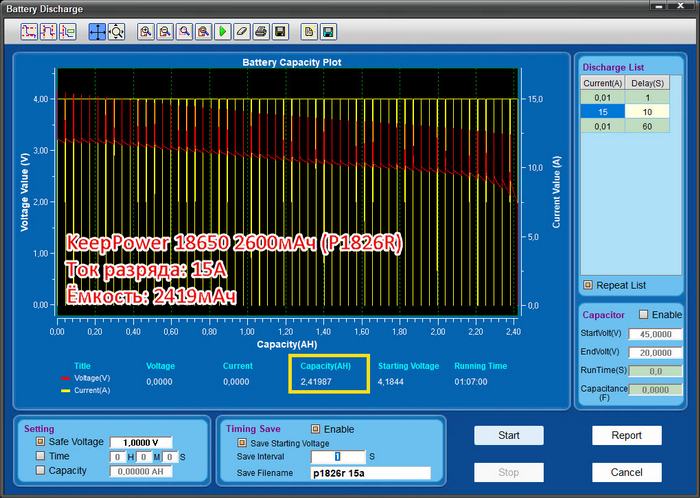Click the printer icon in the toolbar
Image resolution: width=700 pixels, height=498 pixels.
260,32
